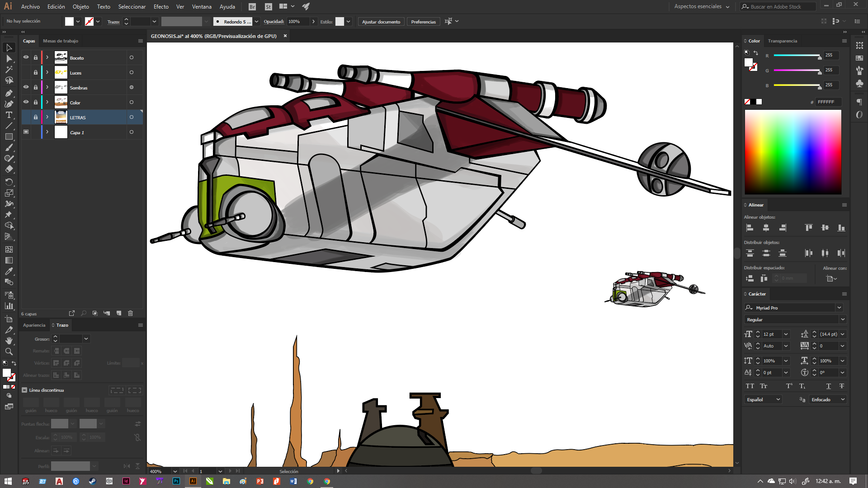The width and height of the screenshot is (868, 488).
Task: Hide the Boceto layer
Action: (x=26, y=57)
